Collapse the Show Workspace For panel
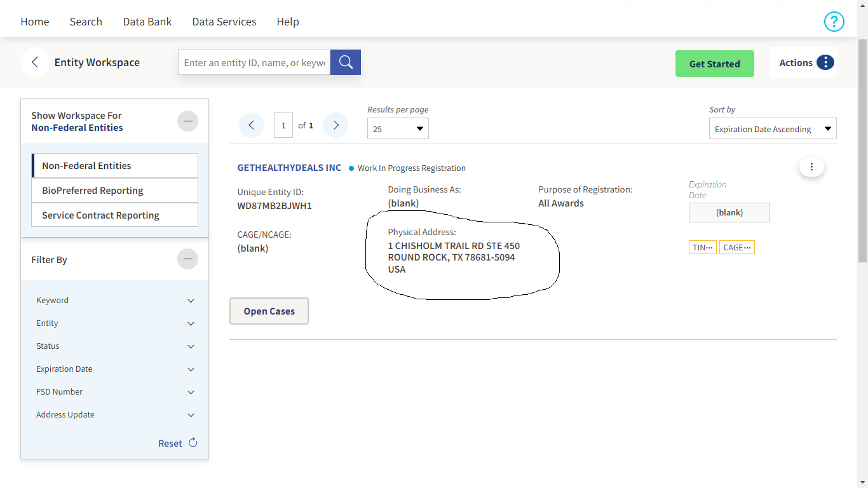868x488 pixels. tap(187, 121)
